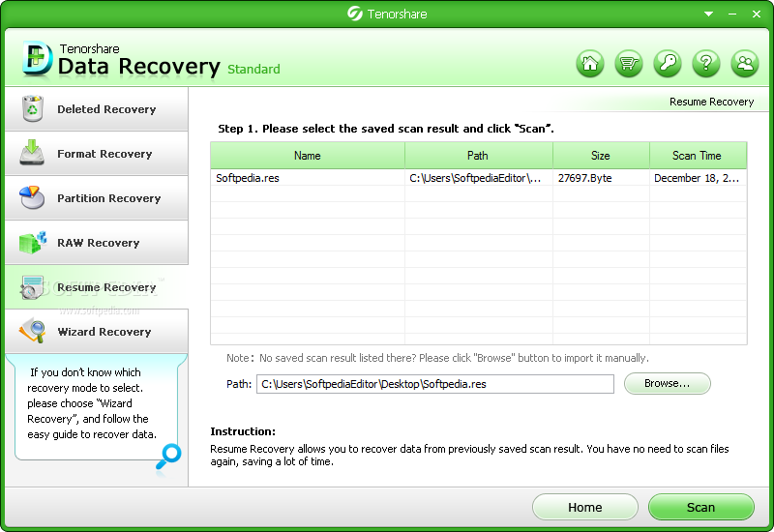
Task: Open help via the question mark icon
Action: coord(706,64)
